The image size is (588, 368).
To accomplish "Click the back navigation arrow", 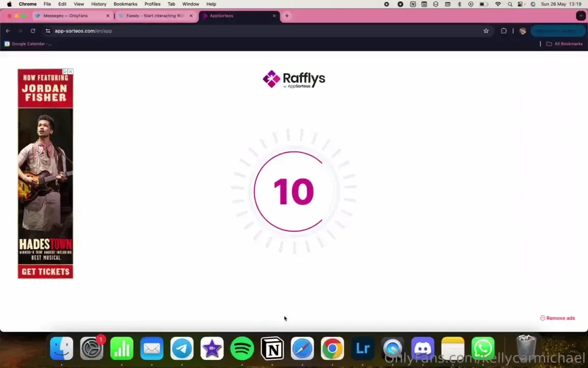I will (8, 31).
